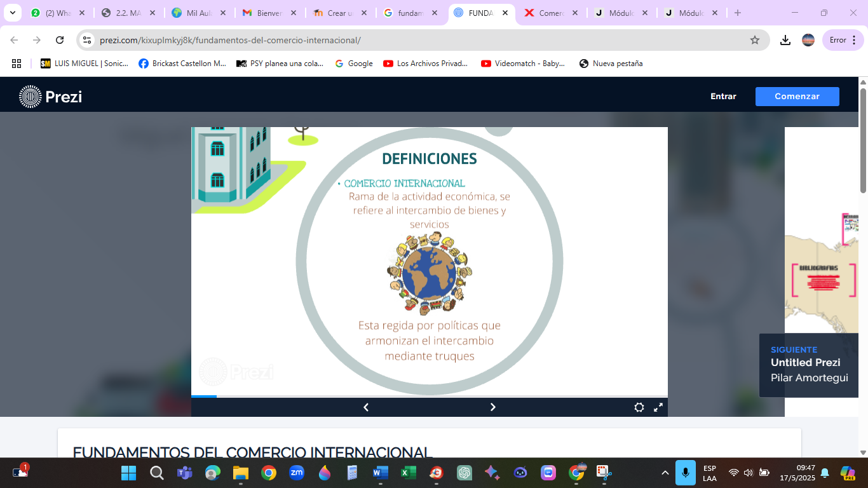Open the Prezi viewer settings gear
868x488 pixels.
[x=639, y=407]
